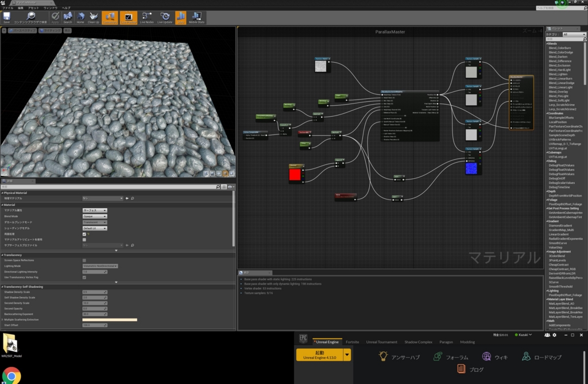588x384 pixels.
Task: Open the engine version arrow beside the launch button
Action: pos(347,355)
